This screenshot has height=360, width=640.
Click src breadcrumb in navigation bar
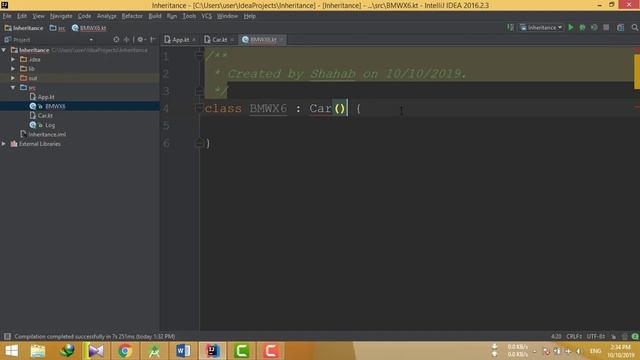pos(58,28)
